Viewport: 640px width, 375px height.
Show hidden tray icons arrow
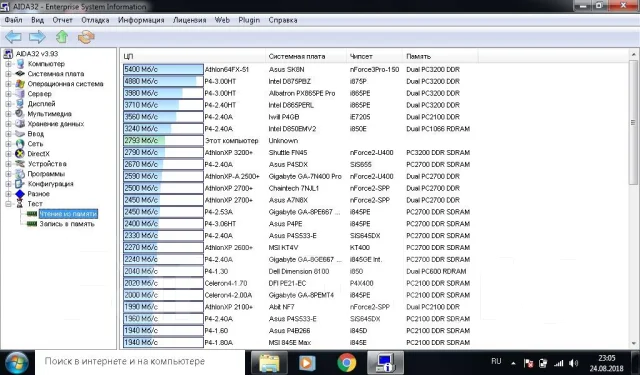513,363
